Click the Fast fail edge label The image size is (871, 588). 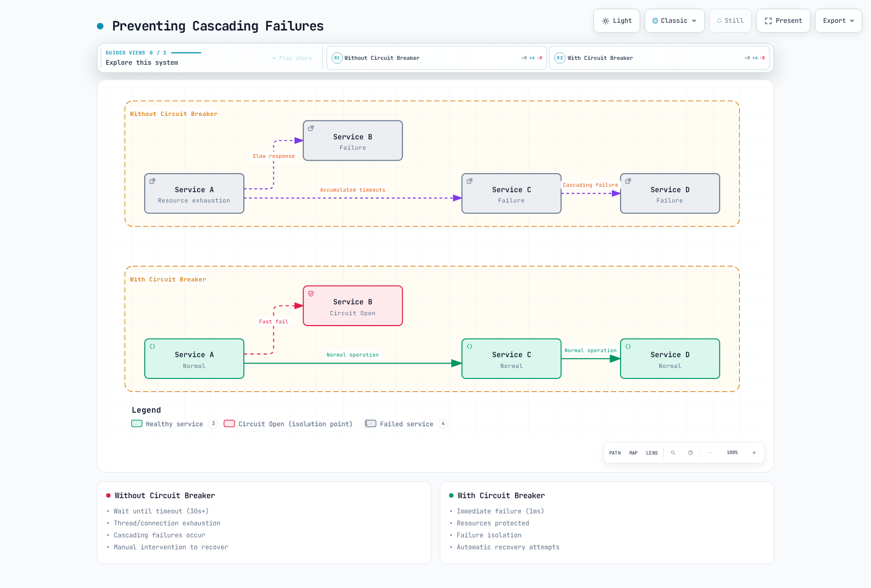(x=274, y=322)
